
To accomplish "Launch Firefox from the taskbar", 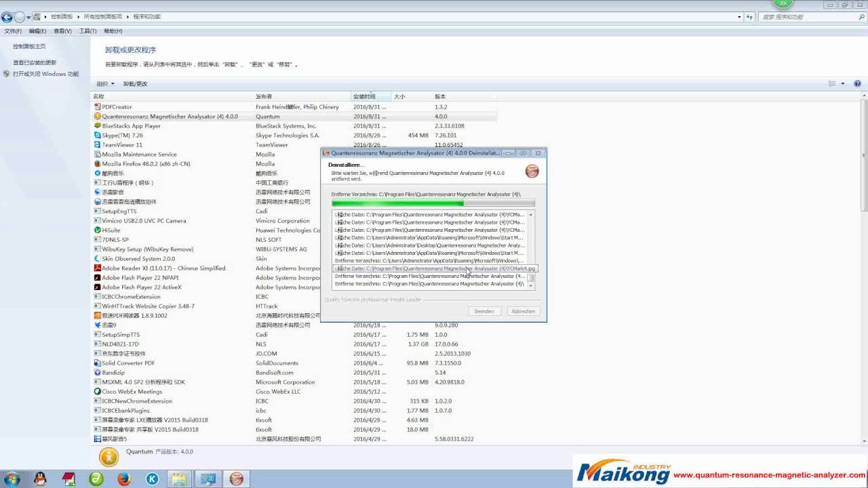I will point(123,479).
